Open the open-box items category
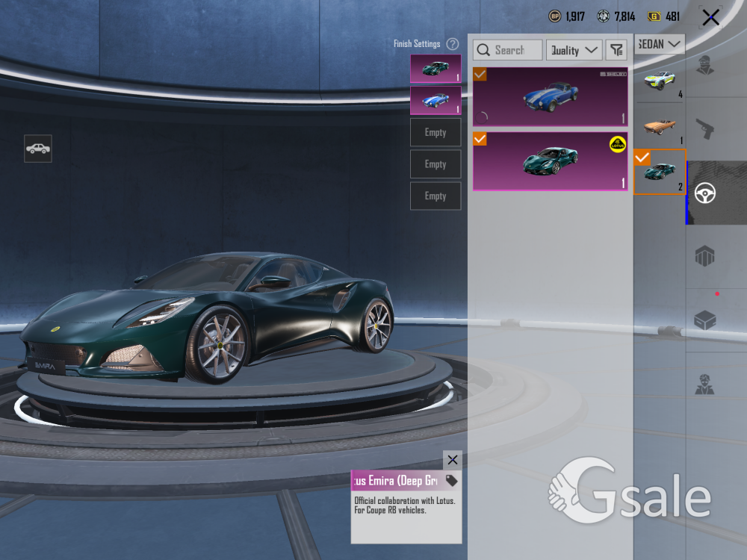Viewport: 747px width, 560px height. (704, 320)
